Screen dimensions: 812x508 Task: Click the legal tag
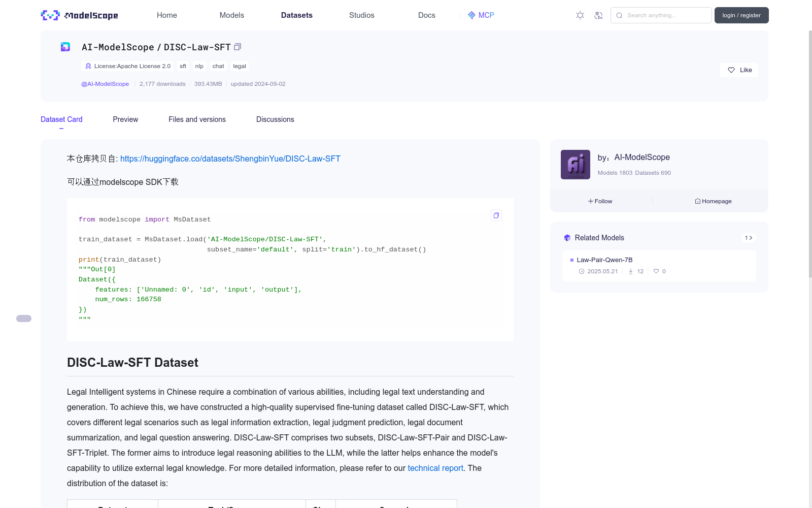click(x=240, y=66)
